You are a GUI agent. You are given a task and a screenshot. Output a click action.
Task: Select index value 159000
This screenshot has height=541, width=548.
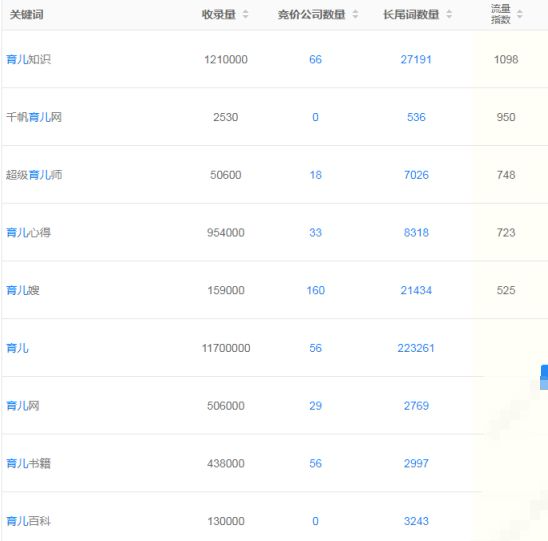click(226, 290)
